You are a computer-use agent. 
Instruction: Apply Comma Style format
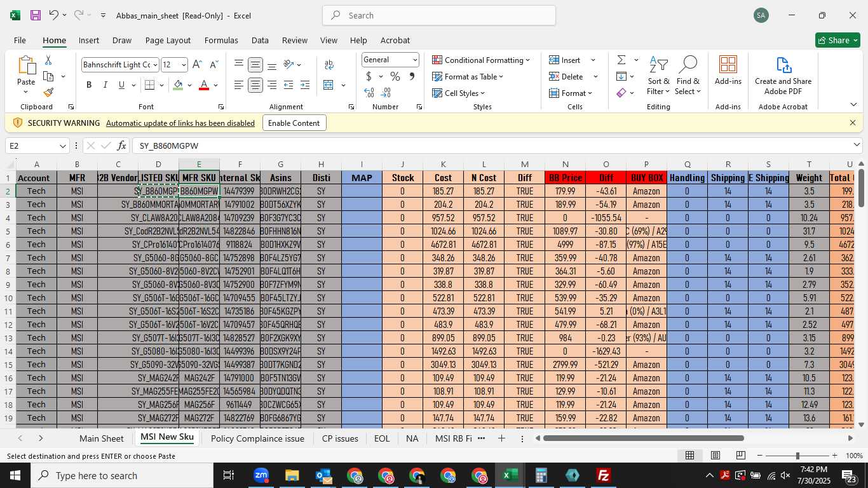click(412, 76)
